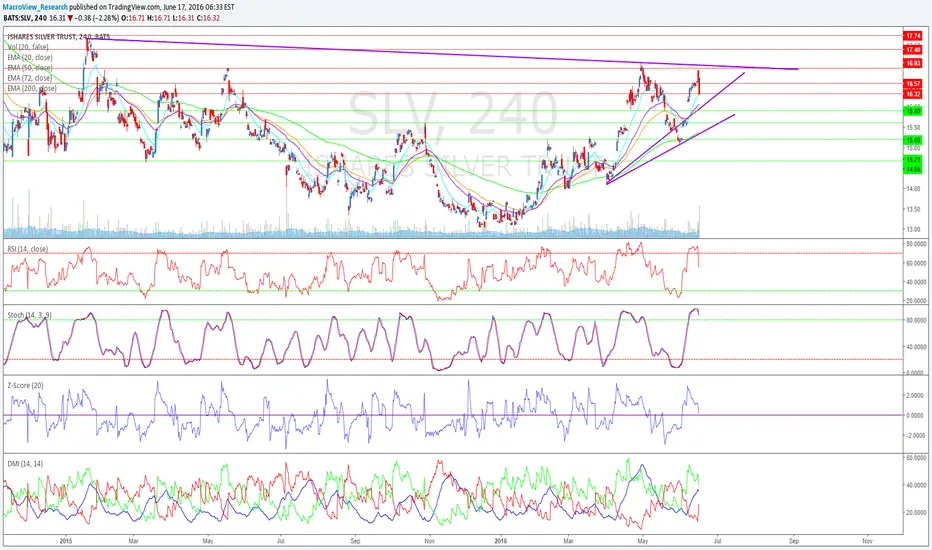Click the low value L:16.31
This screenshot has height=550, width=932.
pyautogui.click(x=183, y=18)
